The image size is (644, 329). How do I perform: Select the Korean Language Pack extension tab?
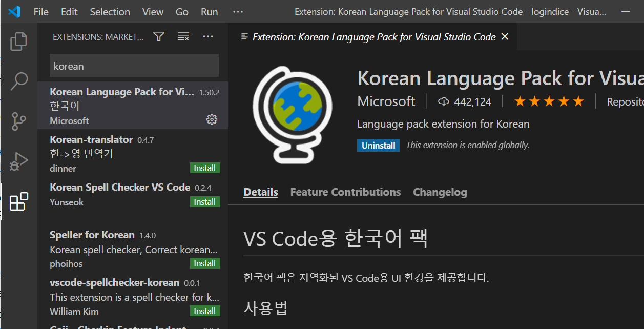tap(372, 36)
